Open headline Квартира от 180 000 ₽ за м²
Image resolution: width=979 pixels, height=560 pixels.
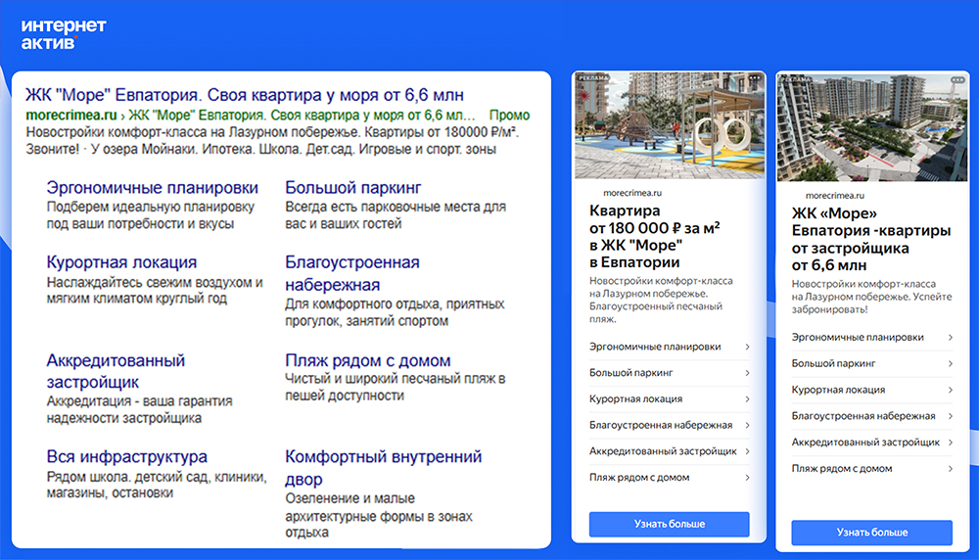coord(654,237)
